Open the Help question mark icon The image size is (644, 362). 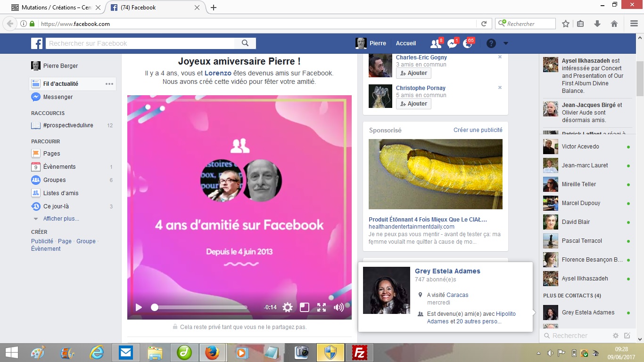[x=491, y=43]
